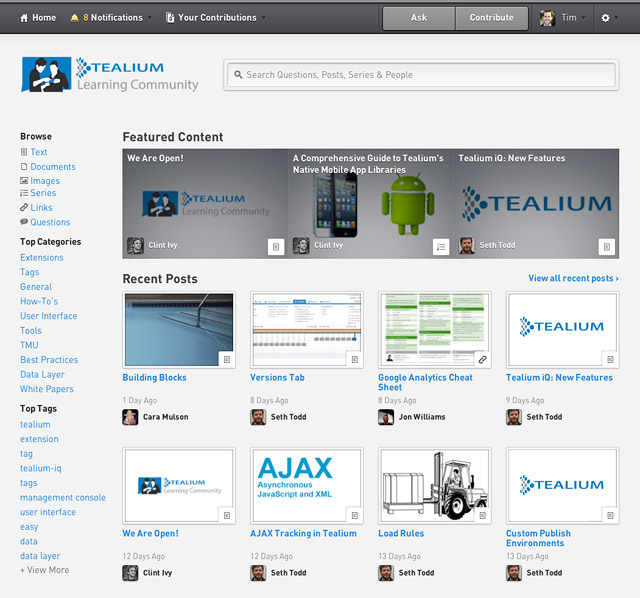Browse the Questions link
The width and height of the screenshot is (640, 598).
coord(50,222)
